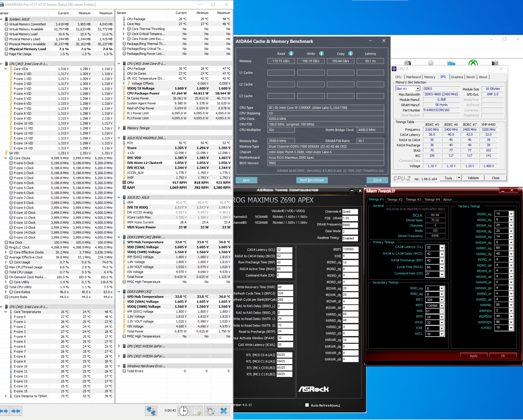Open the Tools dropdown arrow in CPU-Z
The width and height of the screenshot is (523, 420).
pyautogui.click(x=459, y=178)
